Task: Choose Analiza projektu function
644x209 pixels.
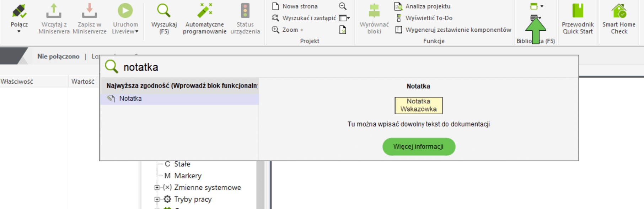Action: click(428, 6)
